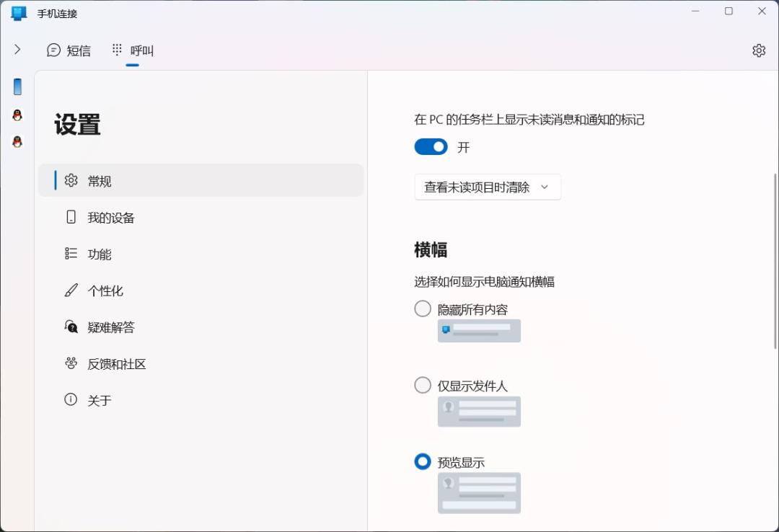Viewport: 779px width, 532px height.
Task: Open the 查看未读项目时清除 dropdown
Action: 488,187
